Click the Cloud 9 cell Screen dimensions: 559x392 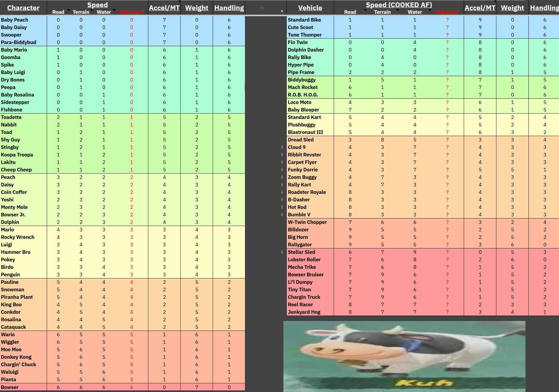tap(310, 147)
